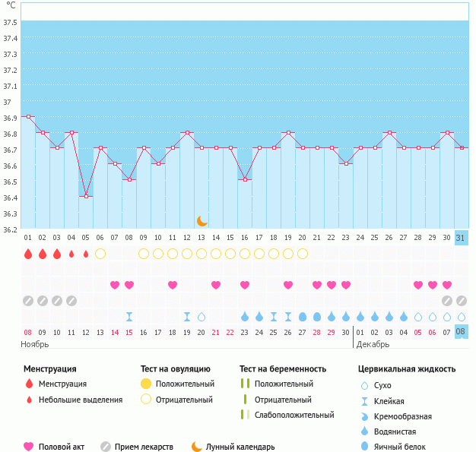The width and height of the screenshot is (476, 452).
Task: Click the Цервикальная жидкость legend heading
Action: click(406, 369)
